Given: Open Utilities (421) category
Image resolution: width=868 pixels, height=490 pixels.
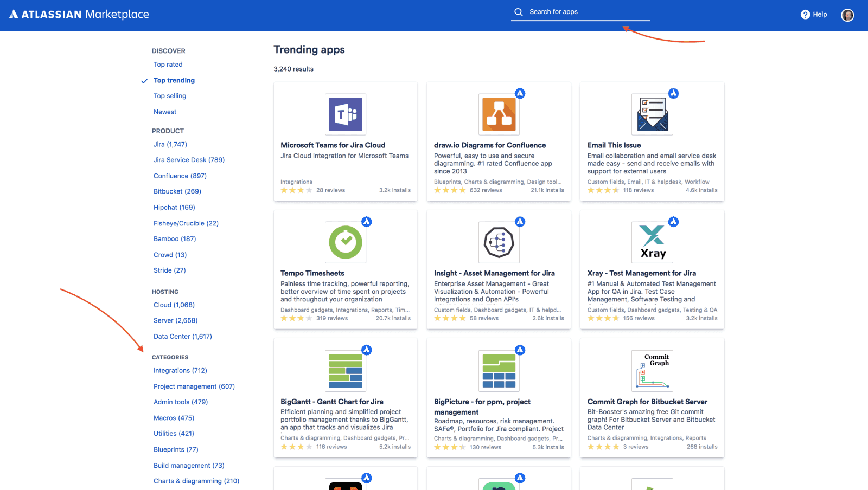Looking at the screenshot, I should 174,434.
